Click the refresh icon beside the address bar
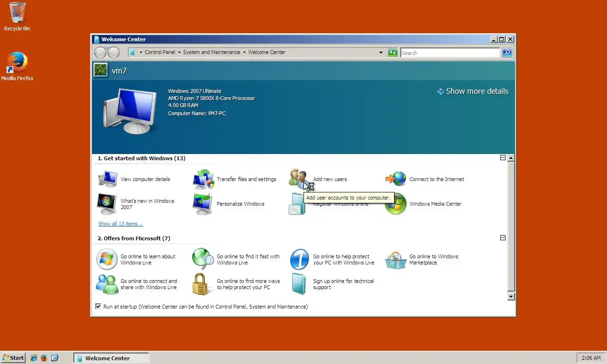The width and height of the screenshot is (607, 364). click(x=393, y=53)
